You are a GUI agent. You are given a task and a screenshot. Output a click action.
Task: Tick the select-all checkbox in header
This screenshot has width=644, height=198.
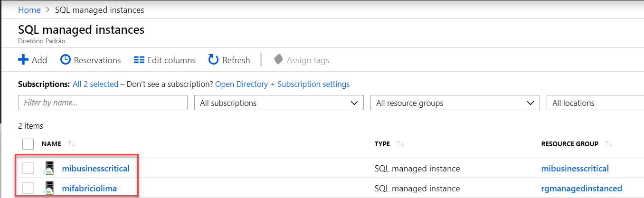pos(28,144)
